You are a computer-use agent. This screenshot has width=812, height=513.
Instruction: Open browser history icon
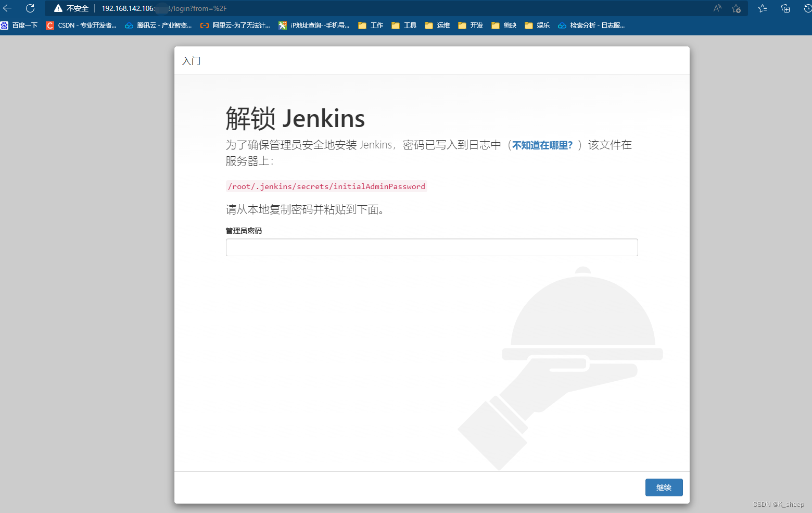[807, 8]
